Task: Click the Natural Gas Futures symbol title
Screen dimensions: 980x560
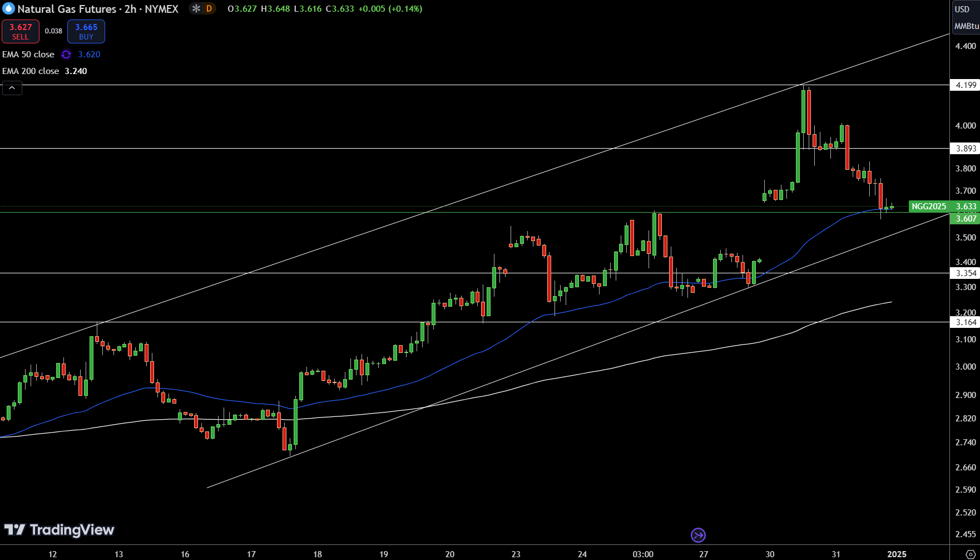Action: (67, 9)
